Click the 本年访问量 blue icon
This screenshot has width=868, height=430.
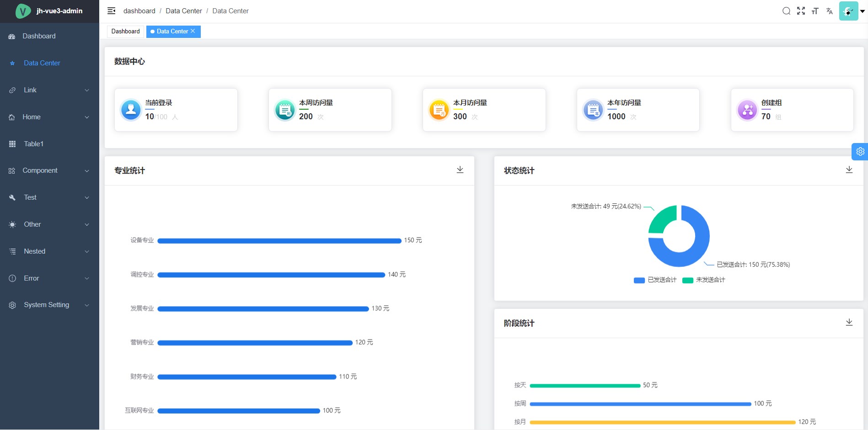pyautogui.click(x=593, y=110)
